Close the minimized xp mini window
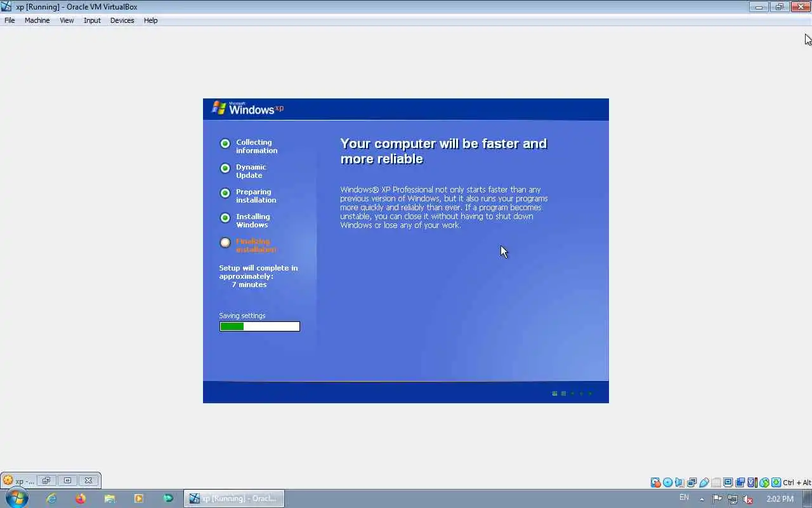 point(88,481)
